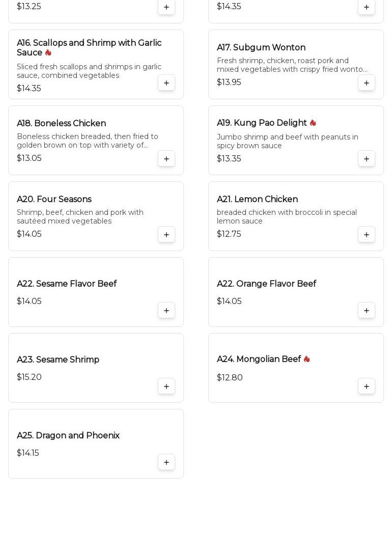Add A22 Sesame Flavor Beef to order
The image size is (392, 553).
166,311
